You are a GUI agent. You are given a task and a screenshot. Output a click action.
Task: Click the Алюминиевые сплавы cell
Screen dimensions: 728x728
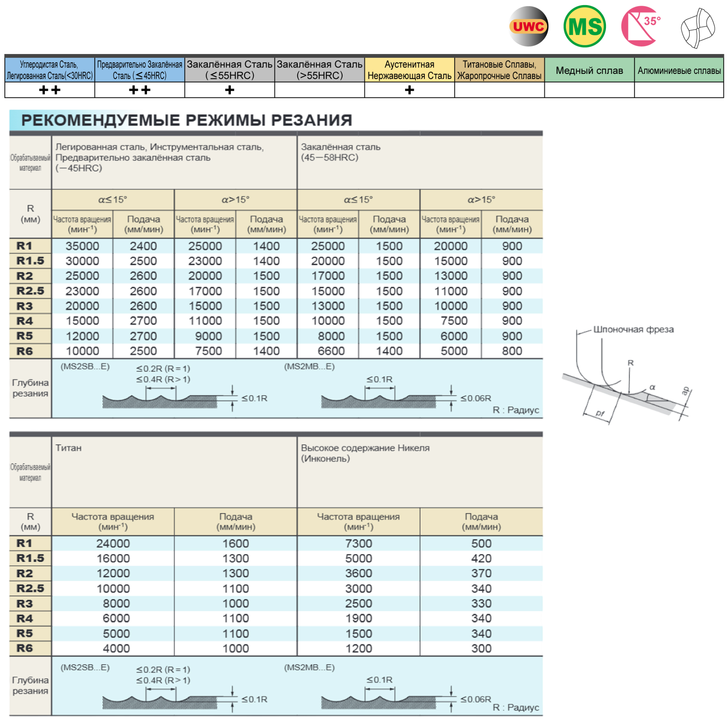point(679,70)
